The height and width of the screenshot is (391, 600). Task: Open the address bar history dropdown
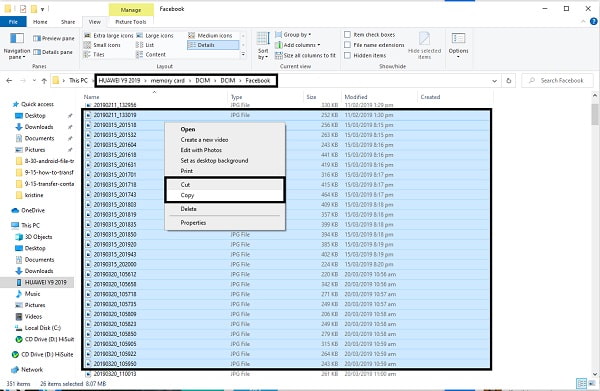tap(494, 81)
